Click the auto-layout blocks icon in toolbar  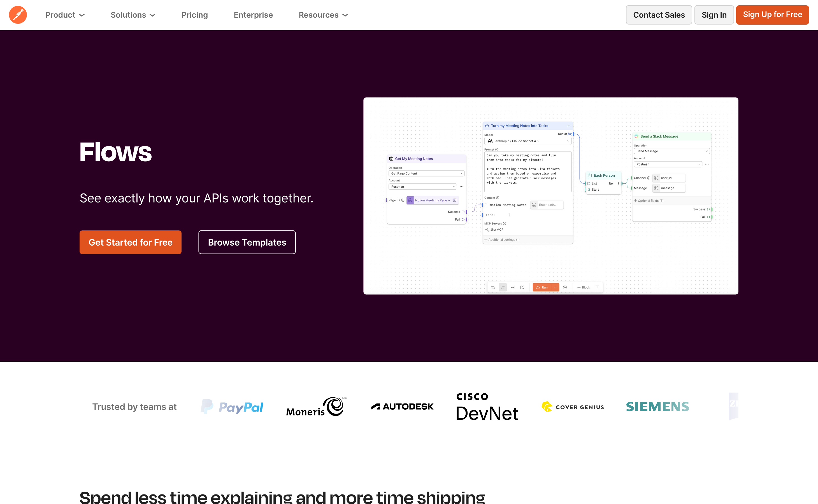(522, 287)
